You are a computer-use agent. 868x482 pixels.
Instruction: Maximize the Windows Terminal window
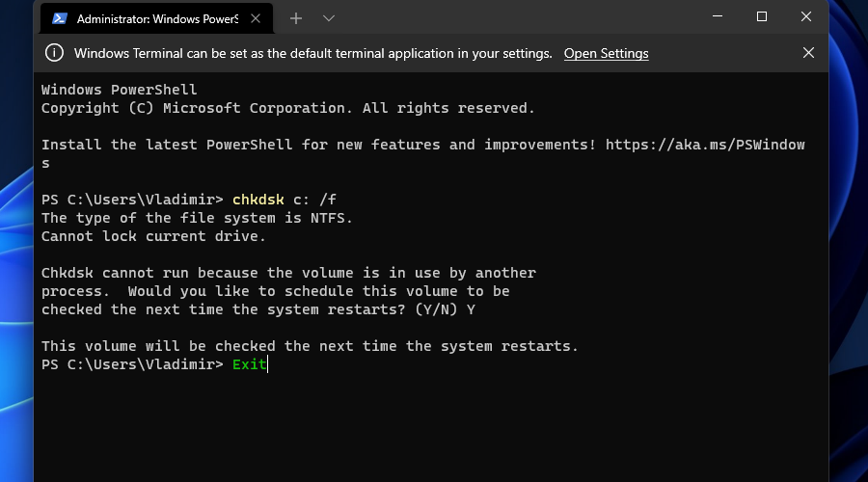tap(762, 16)
